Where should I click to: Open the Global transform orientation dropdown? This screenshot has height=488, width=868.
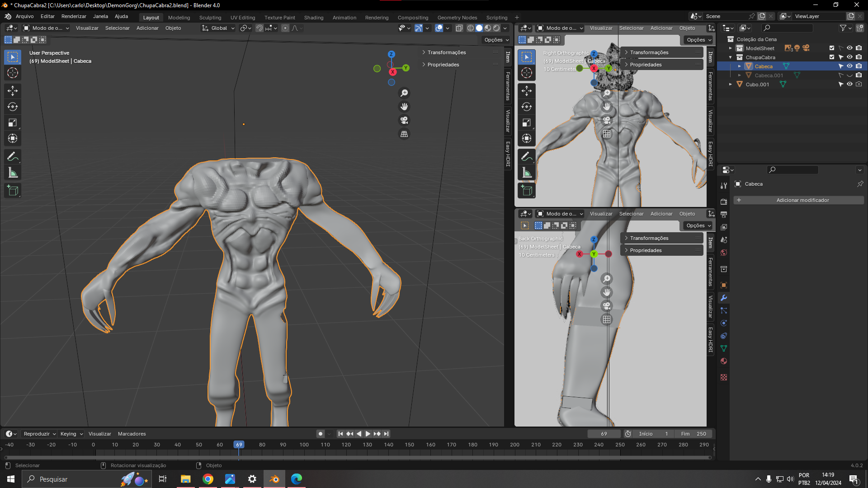(219, 28)
